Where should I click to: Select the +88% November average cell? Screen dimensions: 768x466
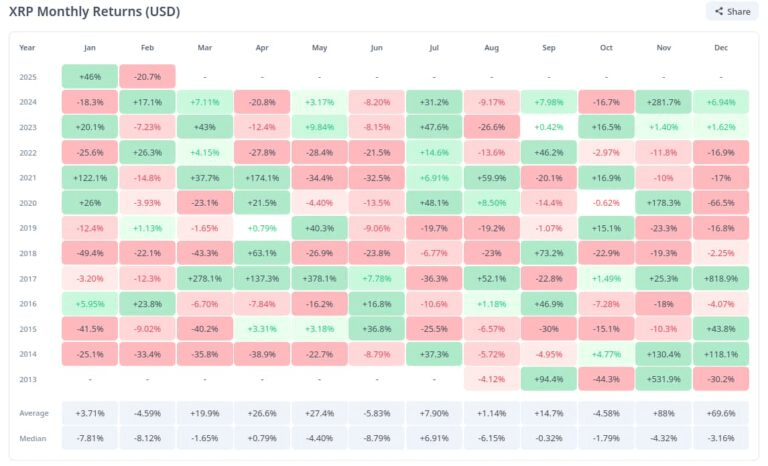click(x=663, y=412)
